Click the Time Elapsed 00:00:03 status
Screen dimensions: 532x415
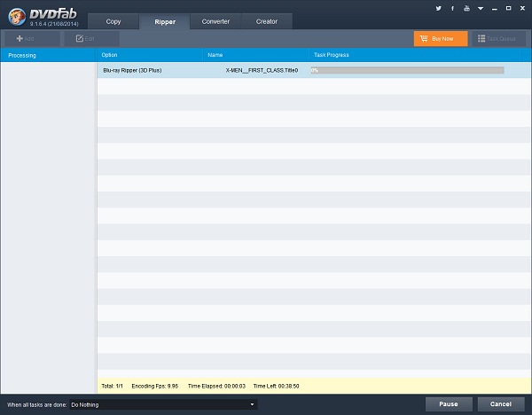point(216,386)
